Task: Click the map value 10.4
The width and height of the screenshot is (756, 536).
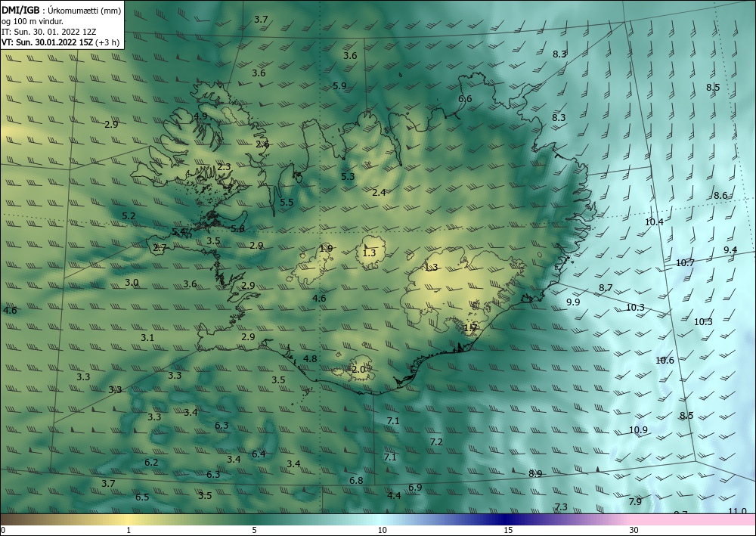Action: tap(654, 222)
